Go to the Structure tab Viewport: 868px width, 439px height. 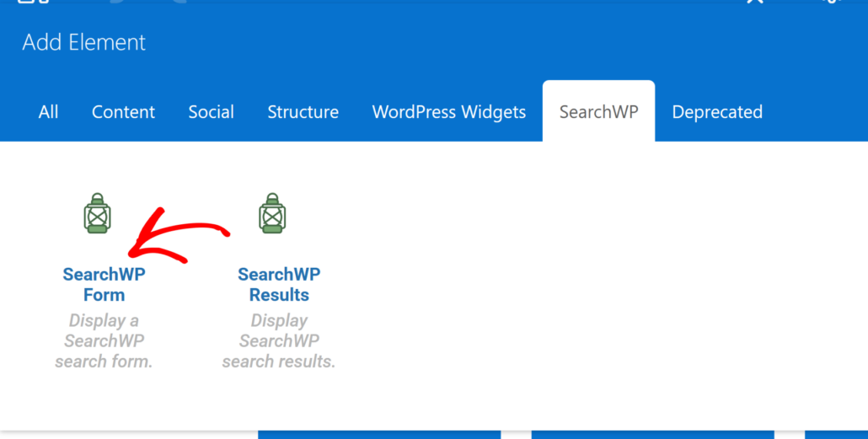pyautogui.click(x=303, y=112)
